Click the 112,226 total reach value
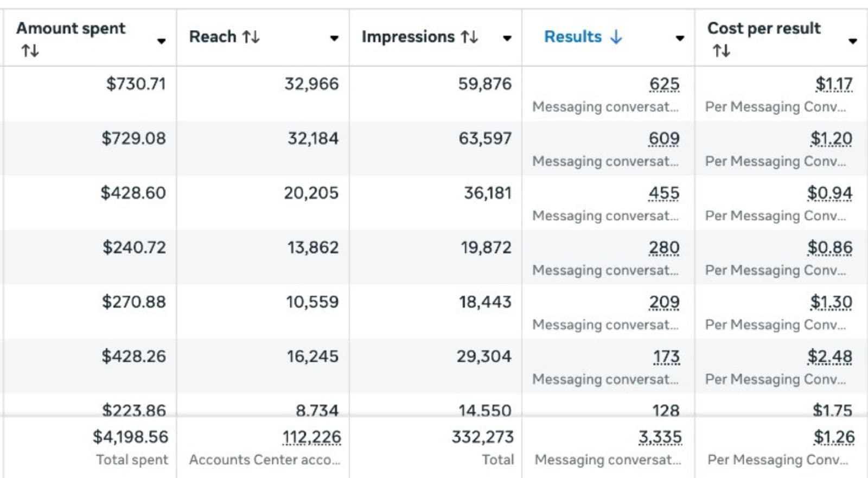This screenshot has height=478, width=868. [x=311, y=437]
